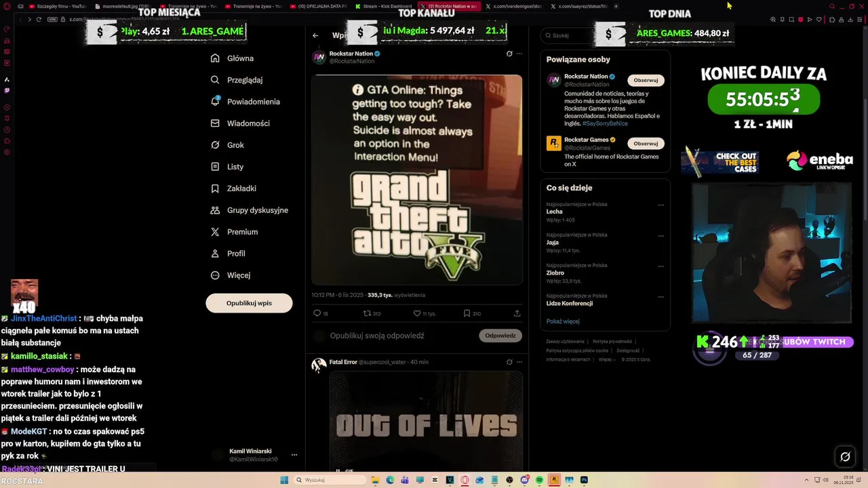The height and width of the screenshot is (488, 868).
Task: Follow Rockstar Nation with Obserwuj button
Action: click(646, 80)
